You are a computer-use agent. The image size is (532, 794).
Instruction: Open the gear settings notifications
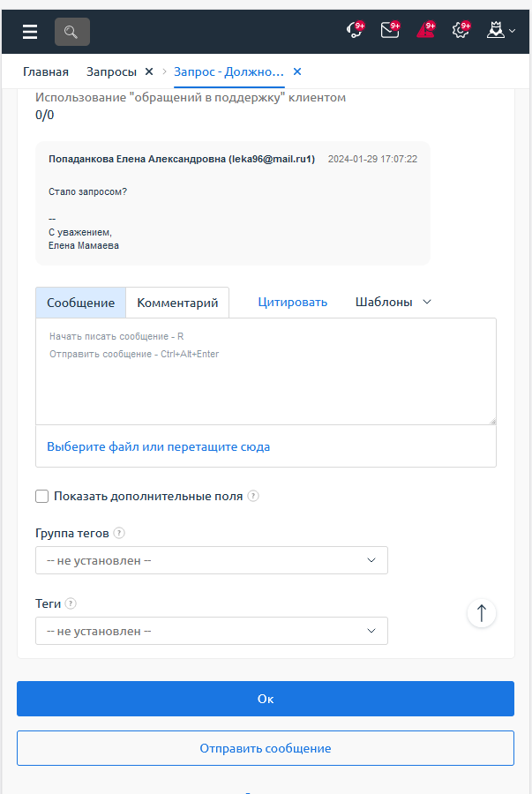(461, 31)
